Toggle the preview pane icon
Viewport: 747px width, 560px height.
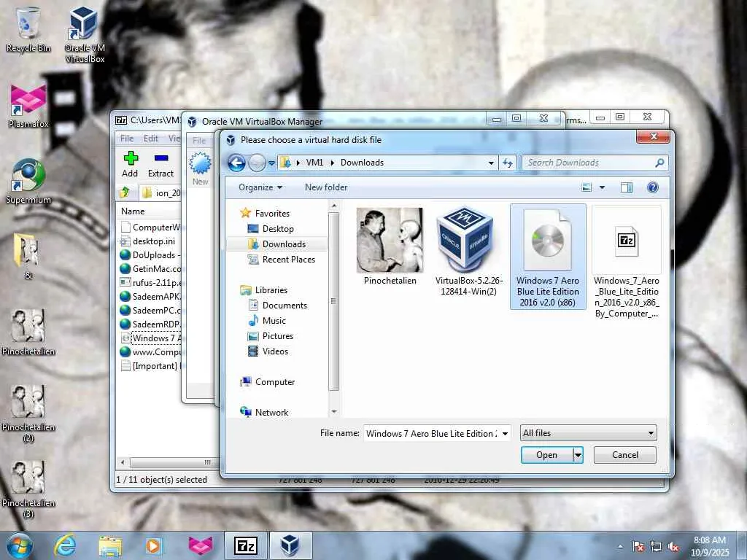pyautogui.click(x=627, y=187)
